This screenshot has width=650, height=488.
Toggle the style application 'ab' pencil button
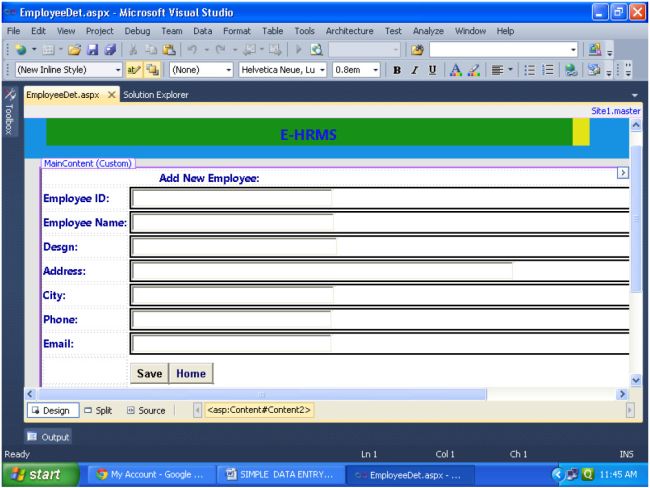click(133, 70)
